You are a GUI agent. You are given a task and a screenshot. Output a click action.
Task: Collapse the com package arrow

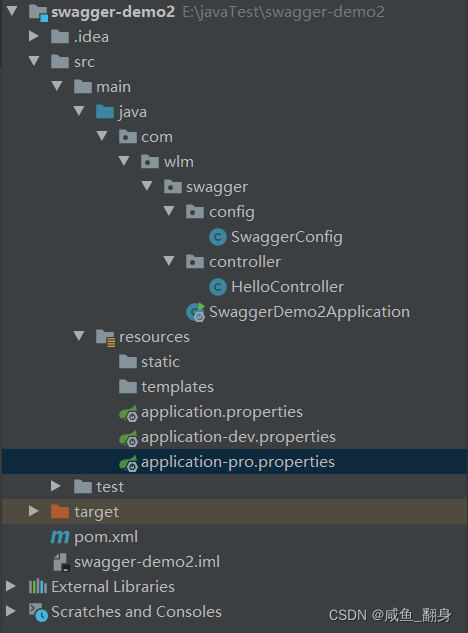pyautogui.click(x=102, y=136)
